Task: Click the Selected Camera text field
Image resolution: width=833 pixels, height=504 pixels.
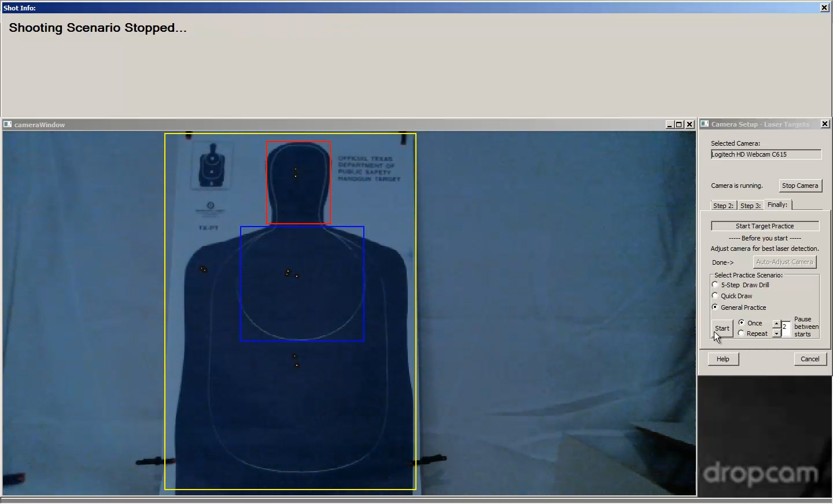Action: [x=765, y=154]
